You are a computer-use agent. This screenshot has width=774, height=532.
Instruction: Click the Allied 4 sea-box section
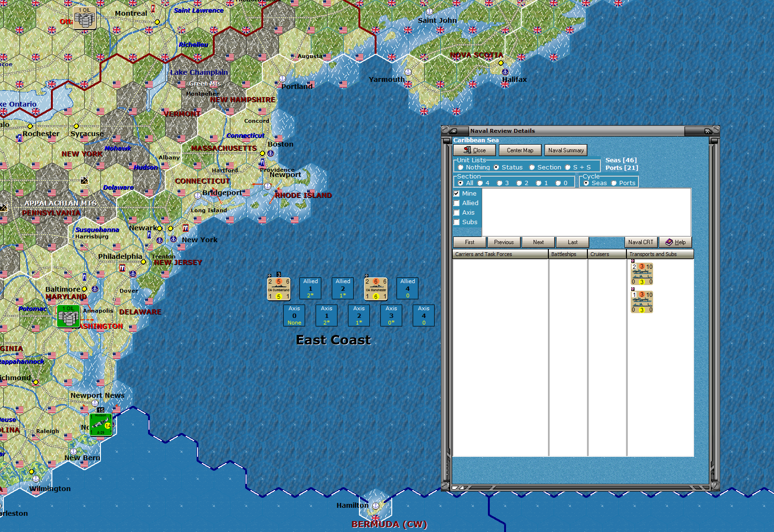click(407, 288)
